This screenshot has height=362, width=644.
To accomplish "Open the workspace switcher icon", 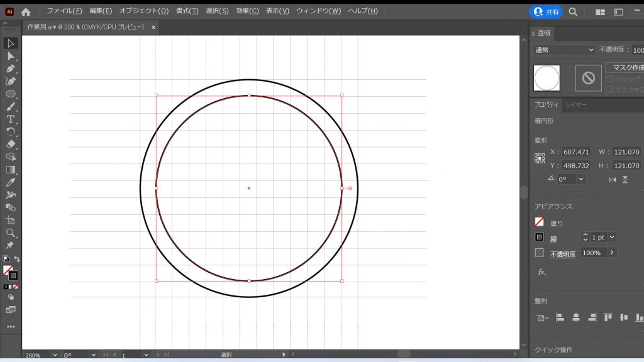I will [619, 12].
